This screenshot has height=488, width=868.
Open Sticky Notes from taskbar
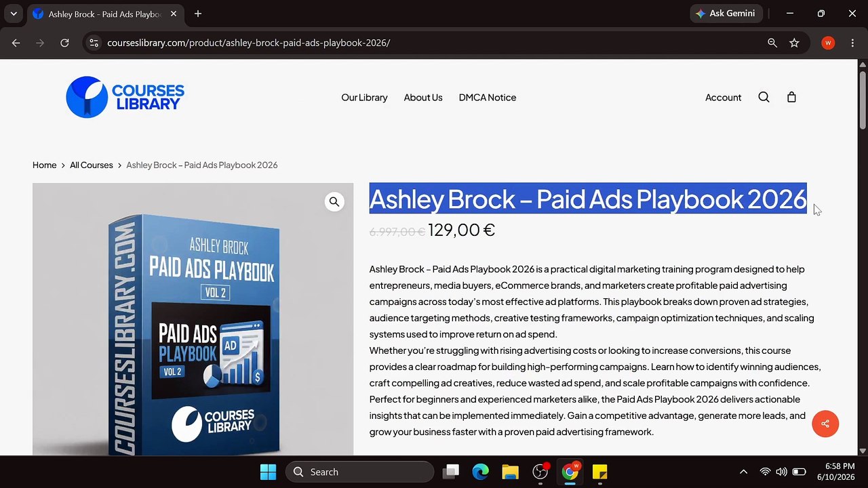tap(600, 472)
